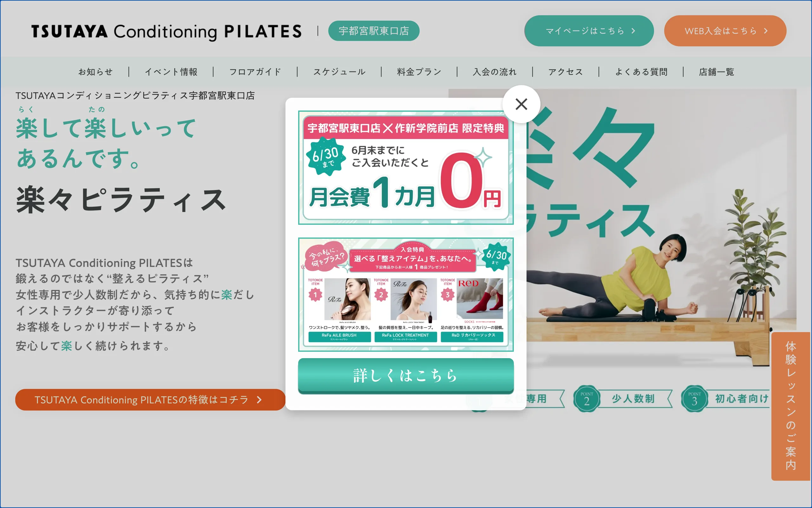Image resolution: width=812 pixels, height=508 pixels.
Task: Open 店舗一覧 in the navigation
Action: point(717,72)
